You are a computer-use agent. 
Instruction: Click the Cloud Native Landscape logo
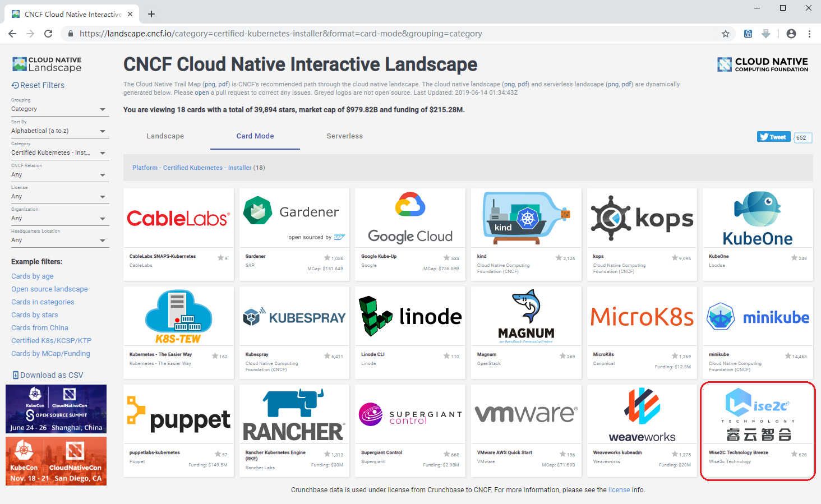pyautogui.click(x=47, y=64)
